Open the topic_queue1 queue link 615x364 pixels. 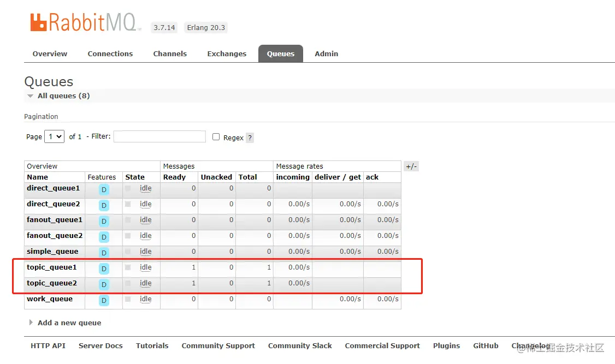point(52,267)
